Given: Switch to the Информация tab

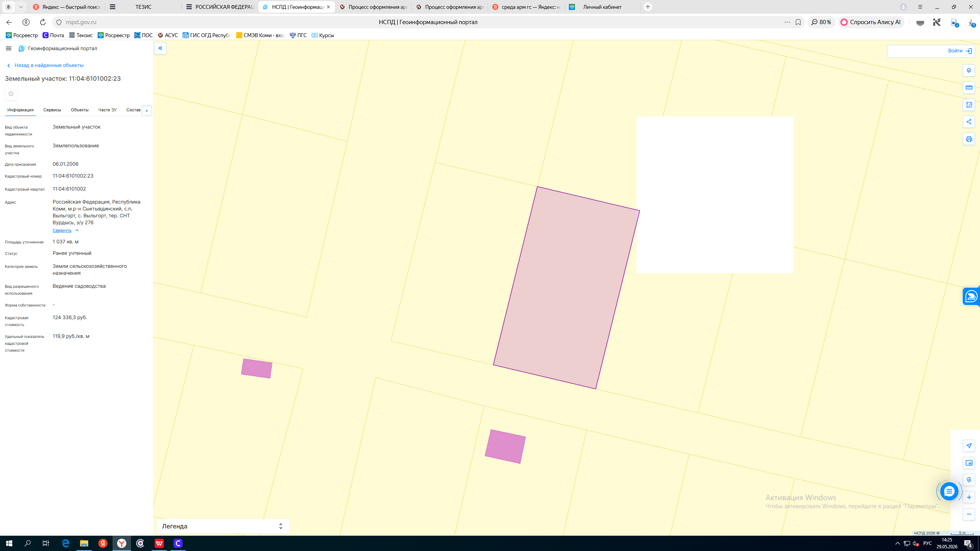Looking at the screenshot, I should pyautogui.click(x=20, y=110).
